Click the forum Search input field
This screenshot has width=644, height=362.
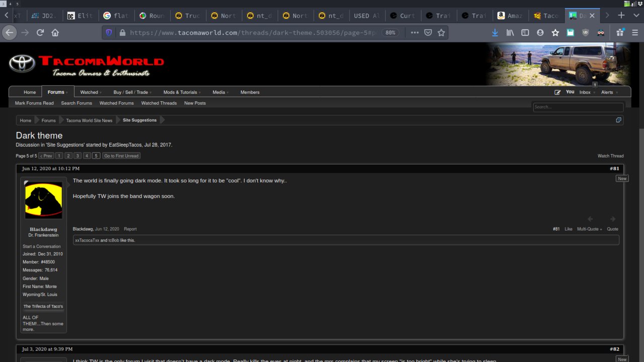point(578,107)
